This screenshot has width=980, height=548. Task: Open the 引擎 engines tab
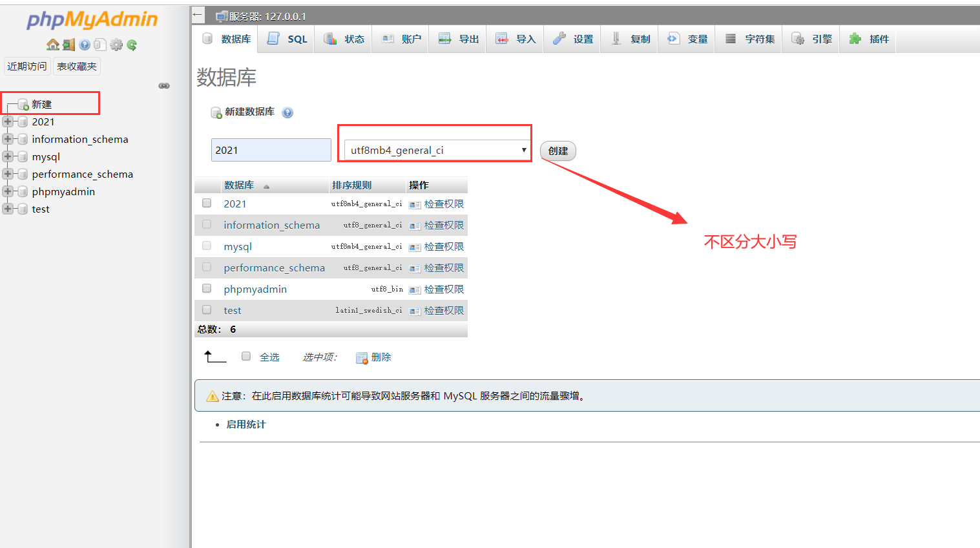811,39
